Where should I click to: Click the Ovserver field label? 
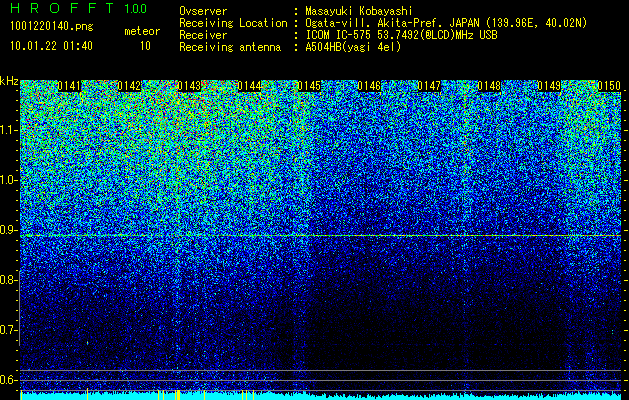coord(203,11)
